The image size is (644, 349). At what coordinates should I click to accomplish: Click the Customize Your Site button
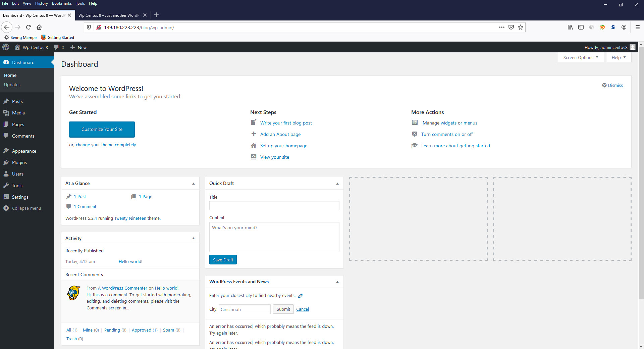pyautogui.click(x=102, y=129)
